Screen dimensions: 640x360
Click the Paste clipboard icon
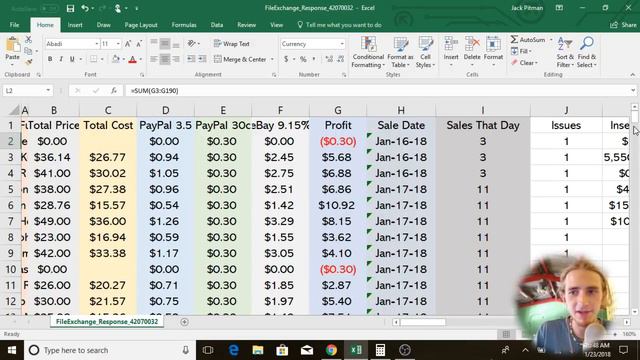[13, 45]
